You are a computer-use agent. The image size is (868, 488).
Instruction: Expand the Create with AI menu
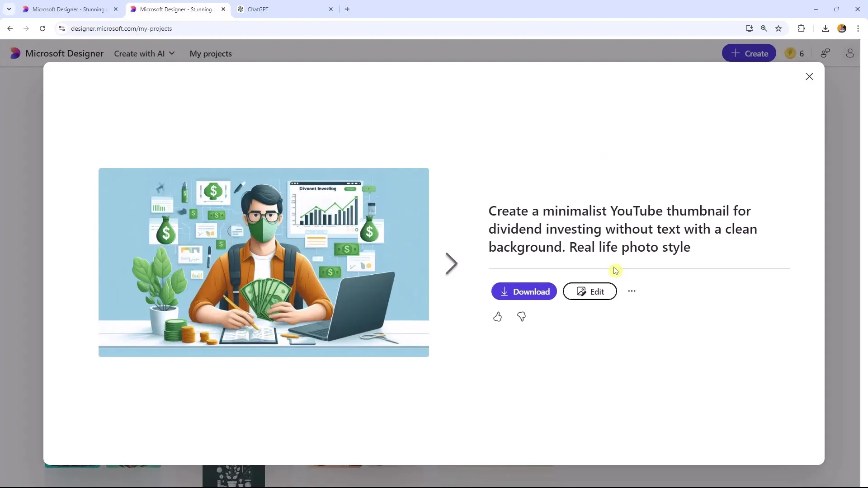coord(144,54)
